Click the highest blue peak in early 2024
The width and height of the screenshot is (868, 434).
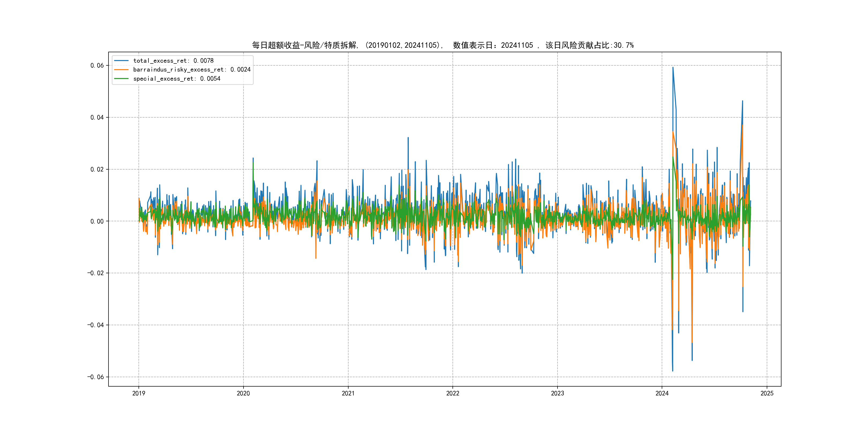673,68
